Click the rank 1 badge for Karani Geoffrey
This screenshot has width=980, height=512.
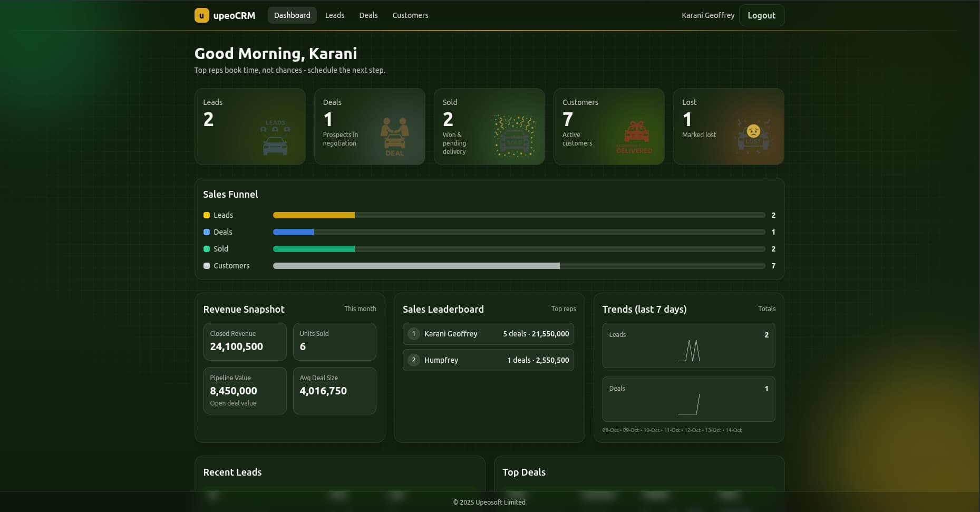click(414, 334)
